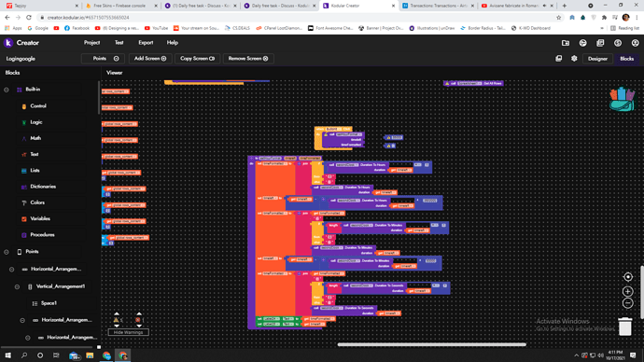Center the workspace with the target icon
Screen dimensions: 644x362
click(627, 277)
